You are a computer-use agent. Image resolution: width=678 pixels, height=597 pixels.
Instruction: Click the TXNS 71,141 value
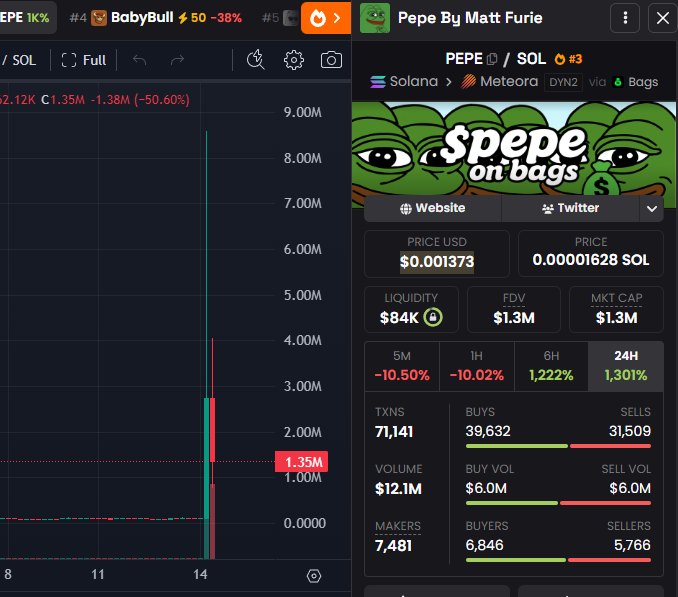click(394, 432)
